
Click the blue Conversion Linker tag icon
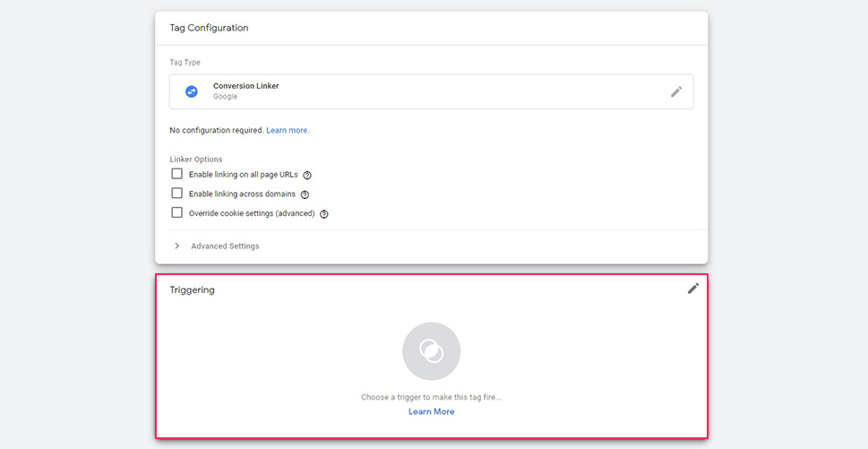tap(192, 91)
